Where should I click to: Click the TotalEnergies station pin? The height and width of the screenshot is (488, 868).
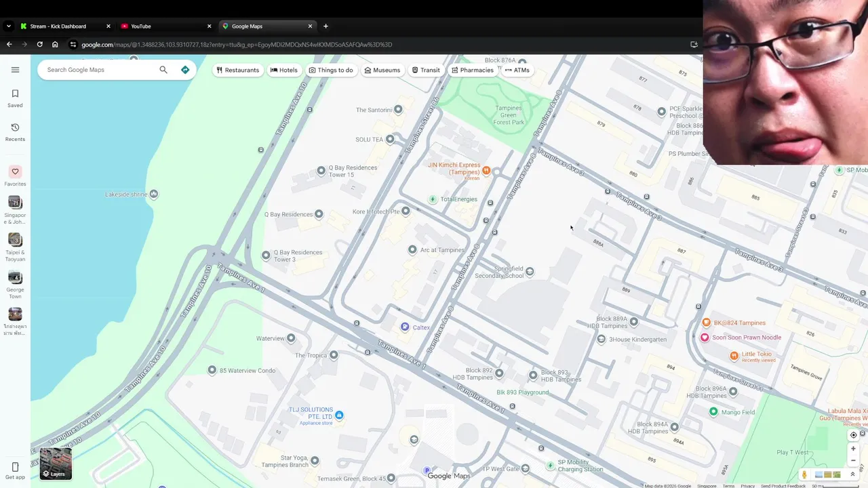pyautogui.click(x=433, y=199)
